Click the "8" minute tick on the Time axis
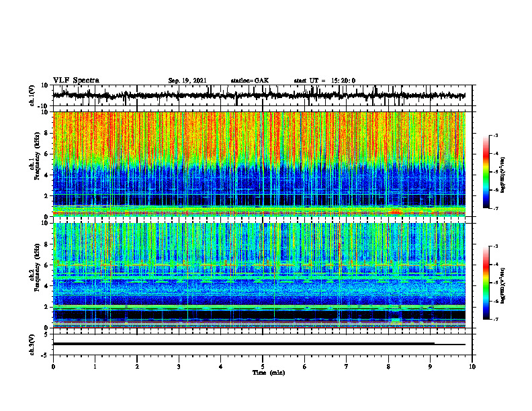This screenshot has width=532, height=411. pyautogui.click(x=388, y=367)
